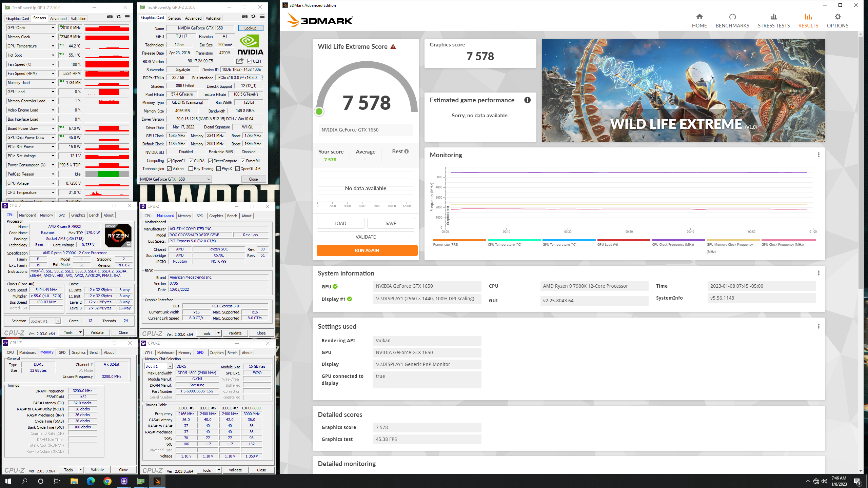Click the LOAD button in 3DMark
Screen dimensions: 868x488
click(x=340, y=223)
